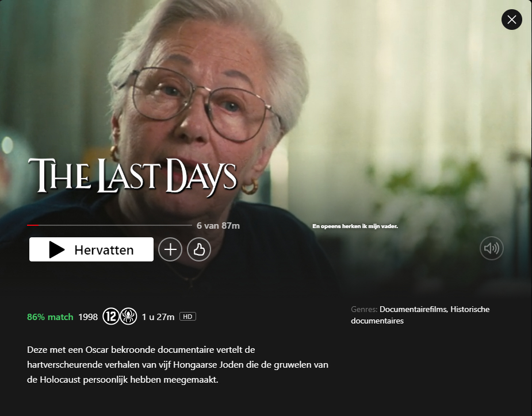This screenshot has width=532, height=416.
Task: Click The Last Days title logo
Action: 132,177
